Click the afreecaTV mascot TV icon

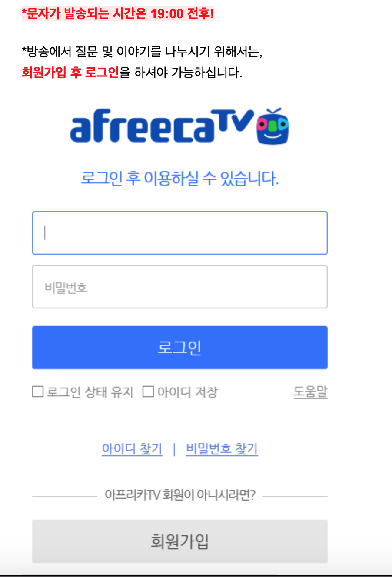(x=272, y=126)
